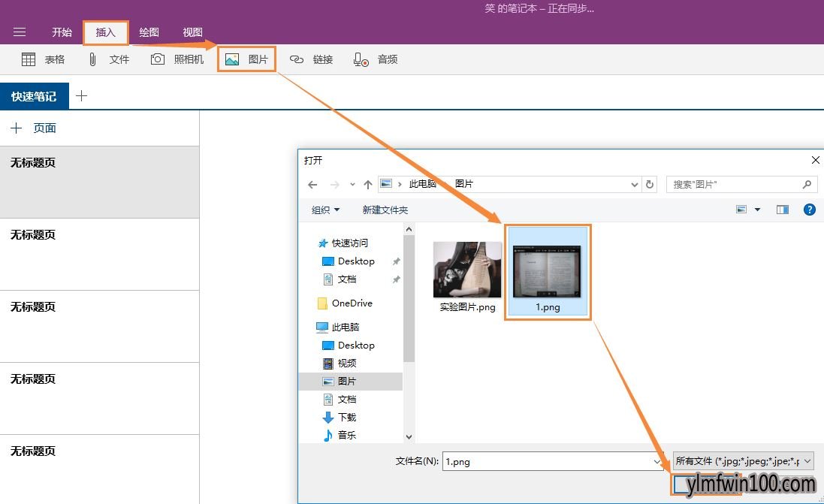The width and height of the screenshot is (824, 504).
Task: Switch to the 开始 tab
Action: [62, 32]
